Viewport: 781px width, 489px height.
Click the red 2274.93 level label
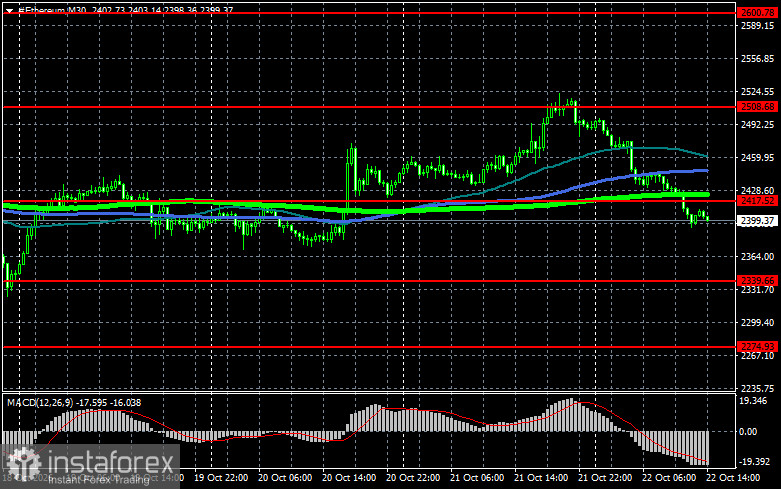point(757,347)
